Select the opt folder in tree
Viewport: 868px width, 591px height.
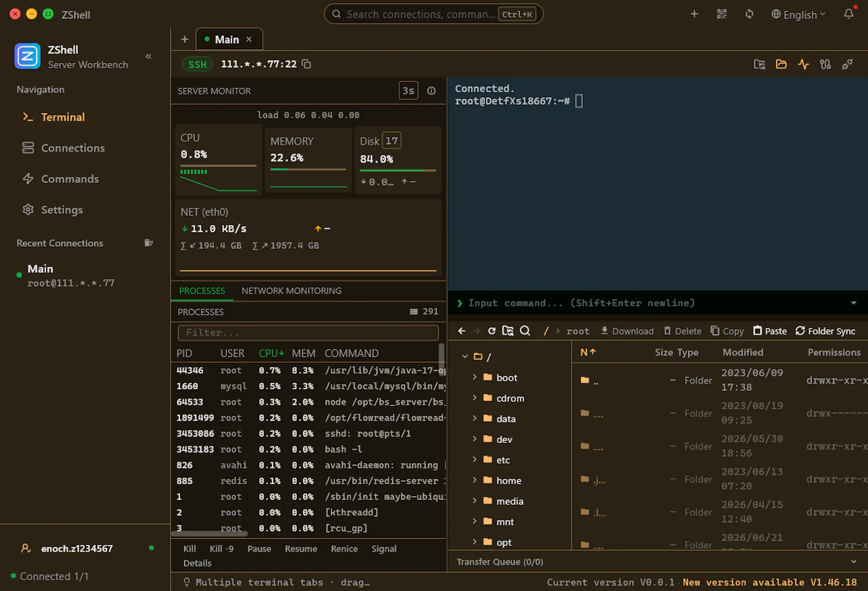click(x=503, y=542)
